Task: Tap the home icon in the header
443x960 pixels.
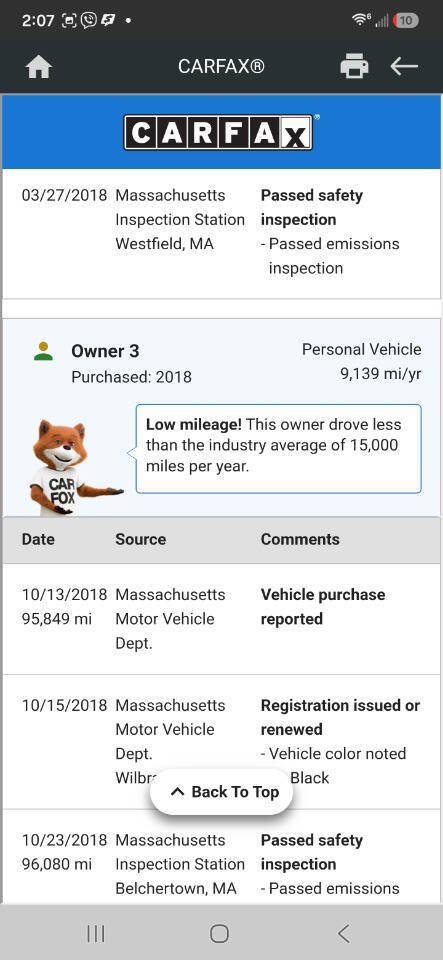Action: [x=39, y=67]
